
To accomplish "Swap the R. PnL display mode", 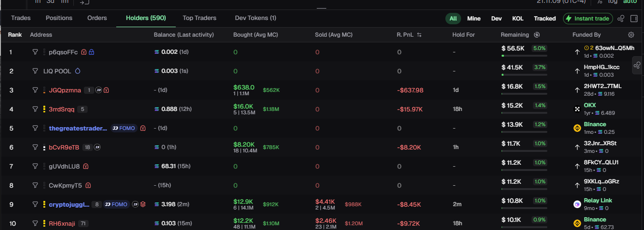I will 419,35.
